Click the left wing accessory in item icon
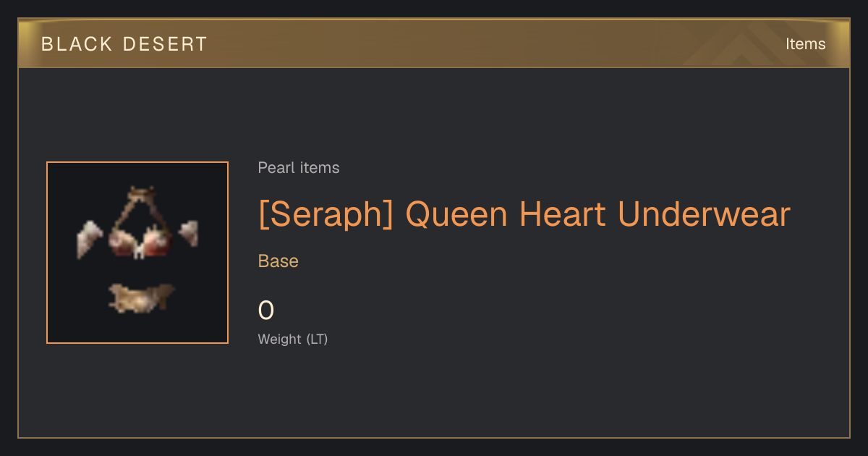The image size is (868, 456). click(x=91, y=237)
